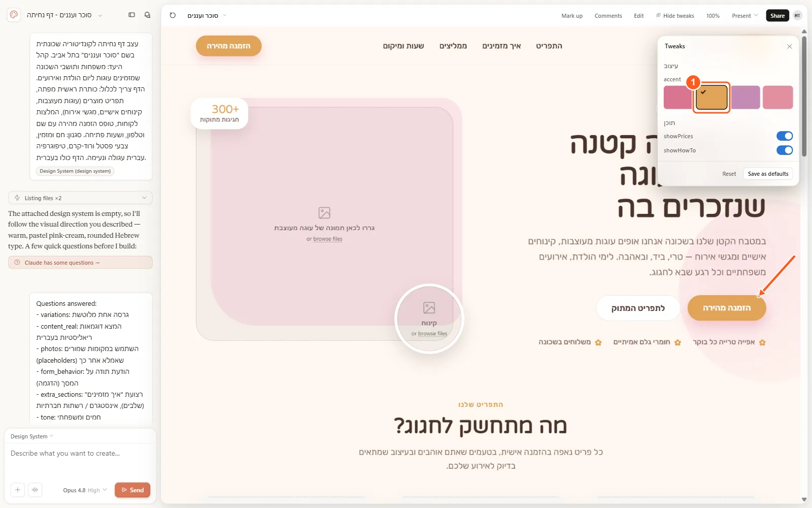The image size is (812, 508).
Task: Expand the Listing files ×2 row
Action: (x=80, y=198)
